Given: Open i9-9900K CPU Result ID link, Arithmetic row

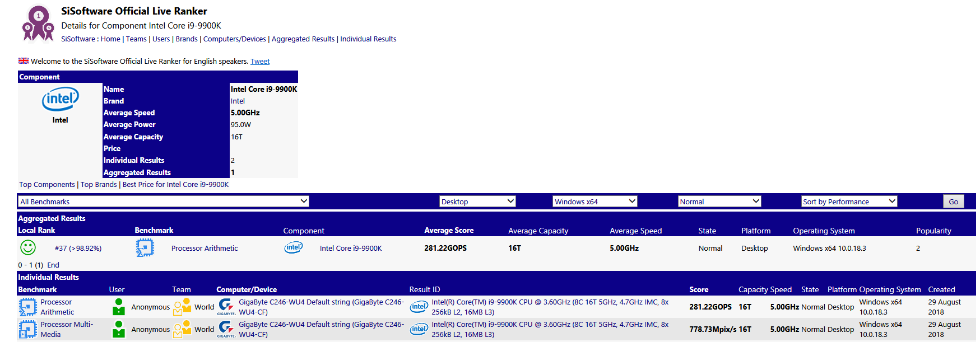Looking at the screenshot, I should click(550, 307).
